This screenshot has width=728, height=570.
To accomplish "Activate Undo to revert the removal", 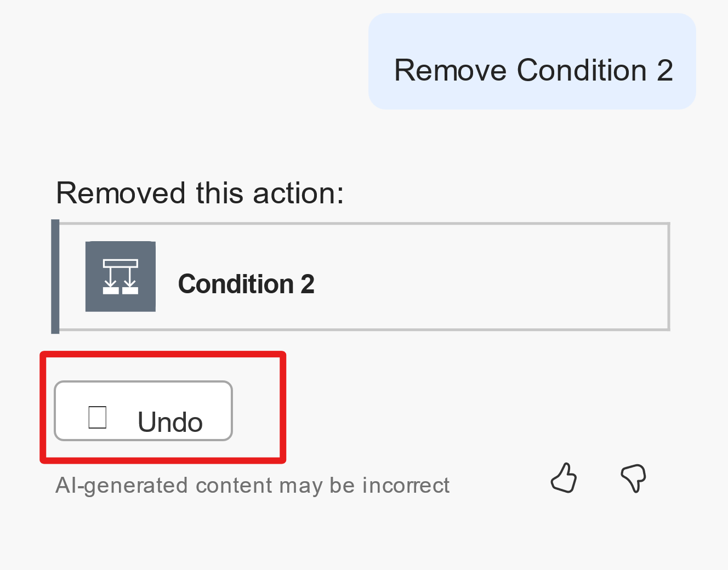I will pyautogui.click(x=143, y=411).
